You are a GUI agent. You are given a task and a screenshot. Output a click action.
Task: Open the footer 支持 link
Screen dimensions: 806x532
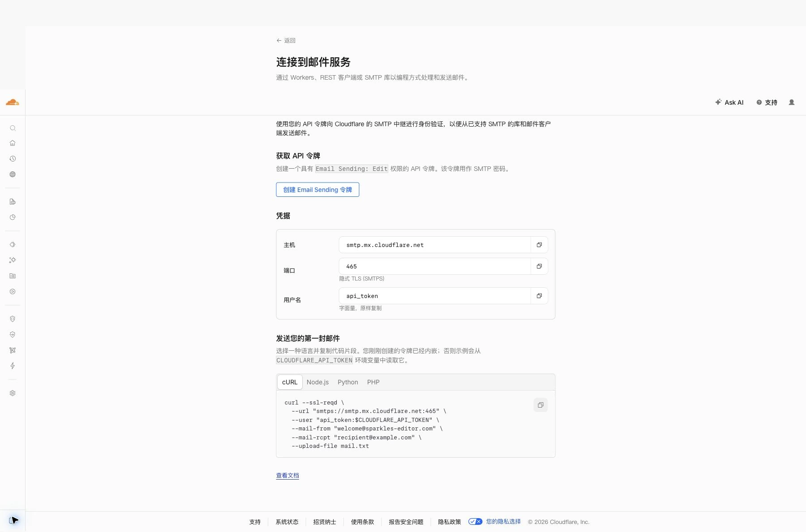(x=255, y=522)
